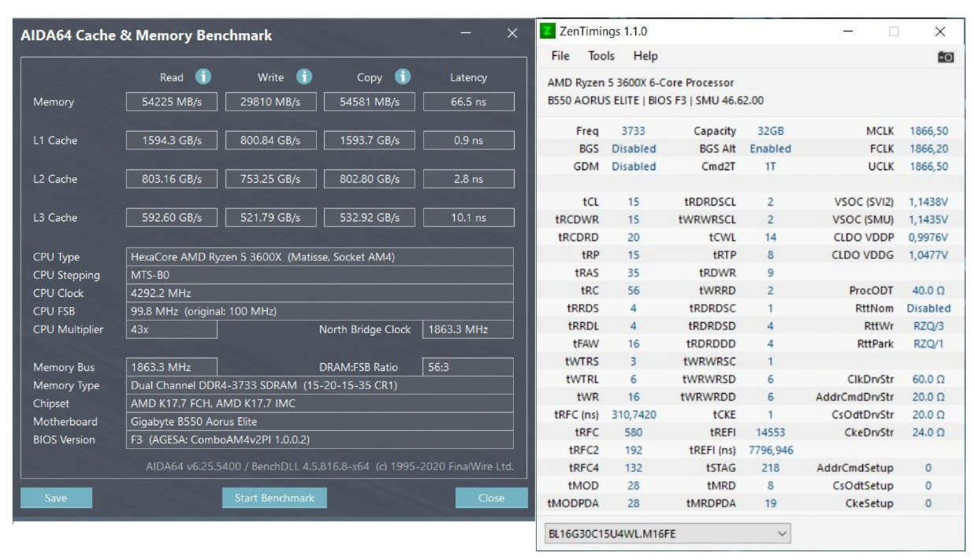Minimize the AIDA64 benchmark window
Image resolution: width=975 pixels, height=560 pixels.
[x=465, y=34]
